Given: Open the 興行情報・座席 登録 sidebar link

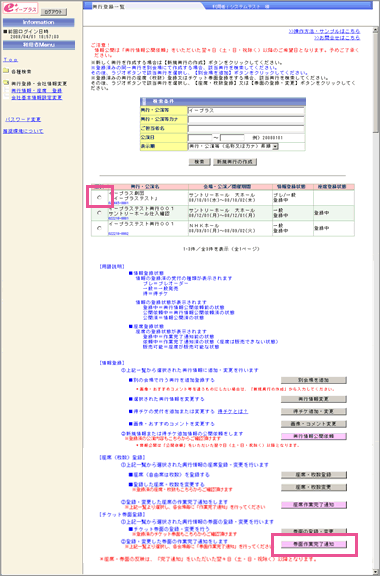Looking at the screenshot, I should point(36,90).
